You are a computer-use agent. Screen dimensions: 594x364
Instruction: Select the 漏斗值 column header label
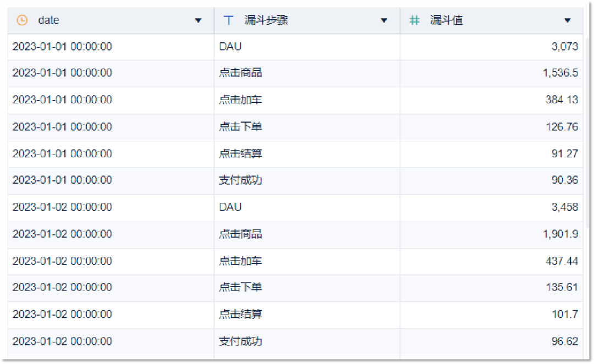[446, 20]
